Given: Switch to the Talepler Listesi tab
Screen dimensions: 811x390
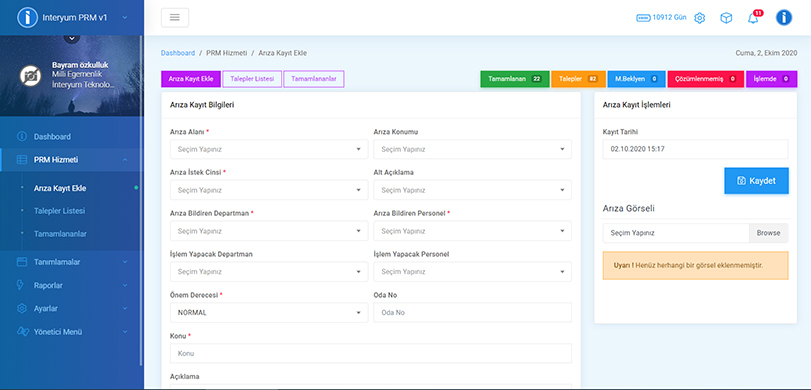Looking at the screenshot, I should pos(252,79).
